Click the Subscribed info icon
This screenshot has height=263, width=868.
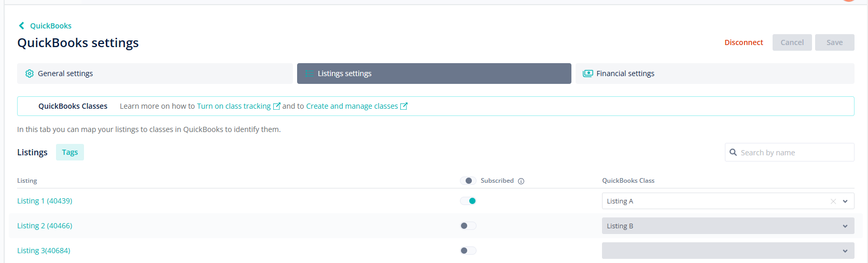tap(521, 181)
